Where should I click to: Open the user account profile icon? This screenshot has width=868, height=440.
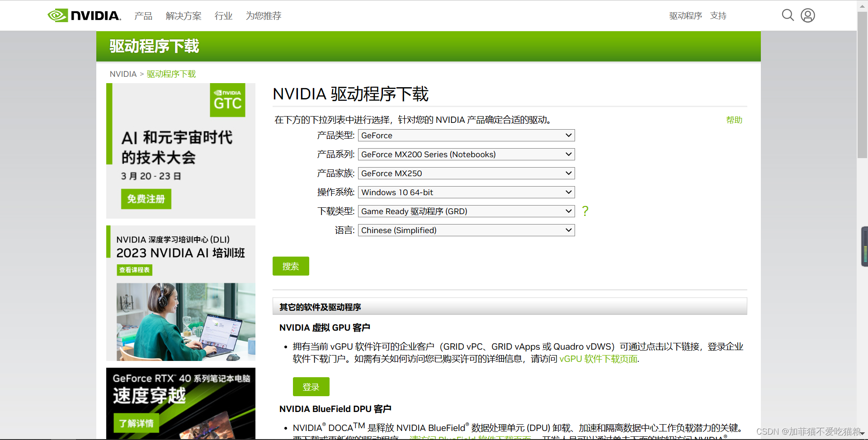(808, 15)
